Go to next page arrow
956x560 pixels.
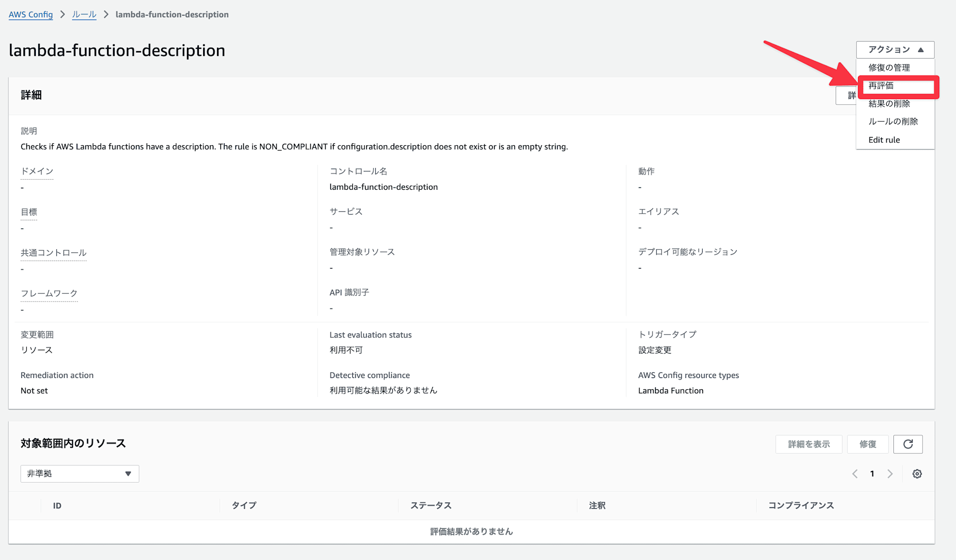pos(890,474)
